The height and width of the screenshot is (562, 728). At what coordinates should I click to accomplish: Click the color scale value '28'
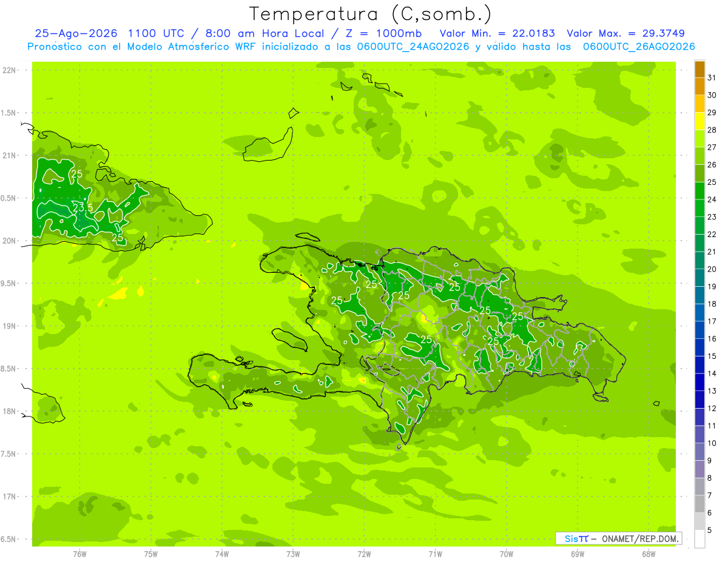point(712,130)
